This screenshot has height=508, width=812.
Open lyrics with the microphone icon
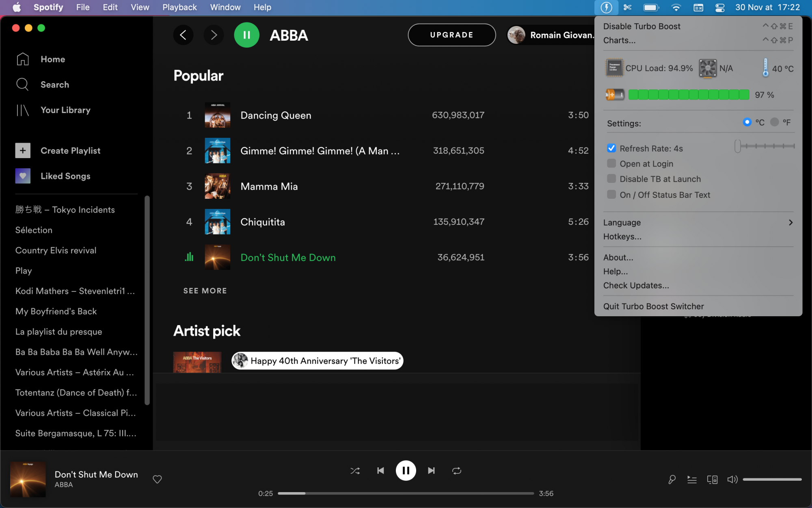[672, 480]
